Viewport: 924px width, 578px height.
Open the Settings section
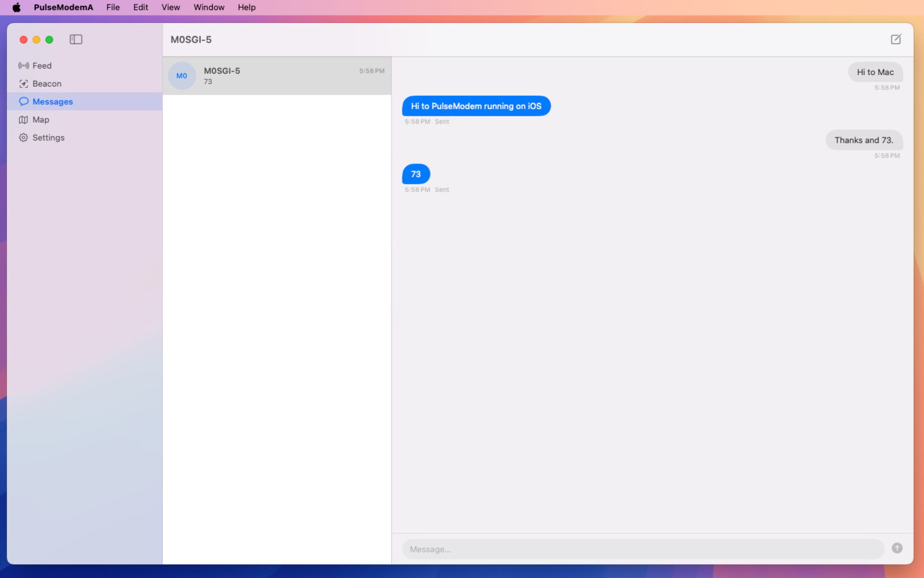[49, 137]
